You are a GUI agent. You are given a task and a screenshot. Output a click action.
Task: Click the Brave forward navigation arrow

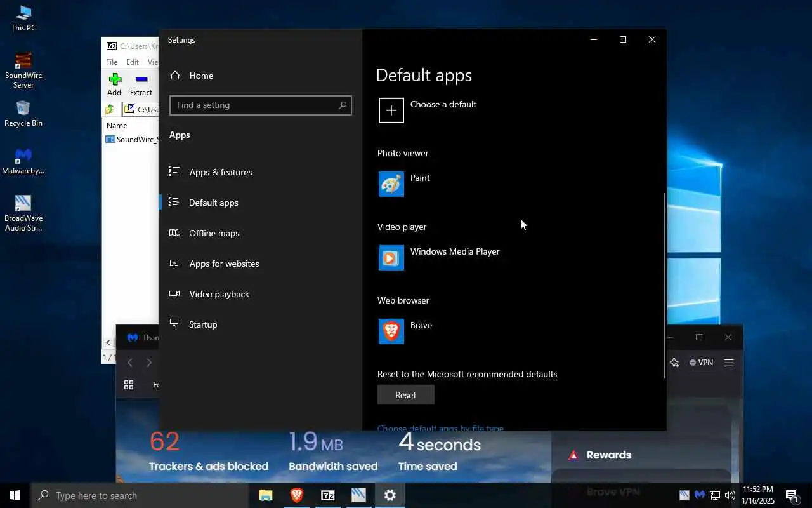click(x=149, y=363)
